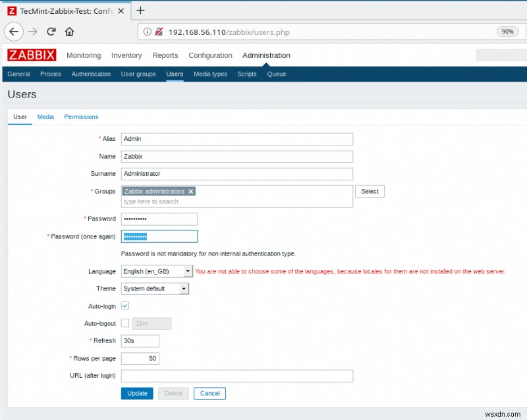Image resolution: width=527 pixels, height=420 pixels.
Task: Click the Refresh interval field
Action: (140, 341)
